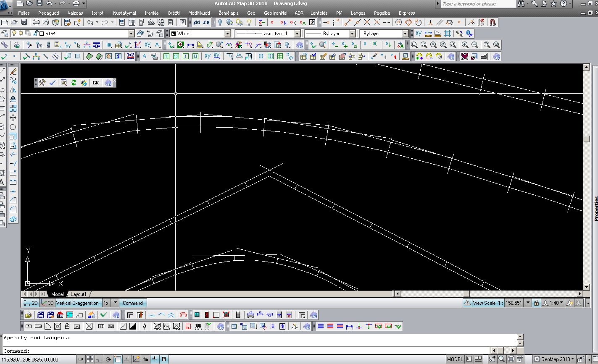Open the layer 5154 dropdown
This screenshot has width=598, height=364.
tap(131, 34)
